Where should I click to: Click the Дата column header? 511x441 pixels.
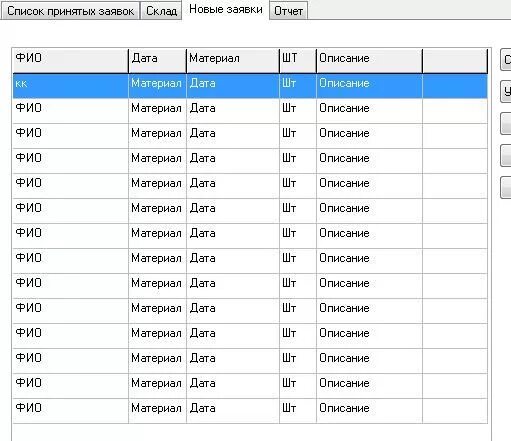click(157, 61)
